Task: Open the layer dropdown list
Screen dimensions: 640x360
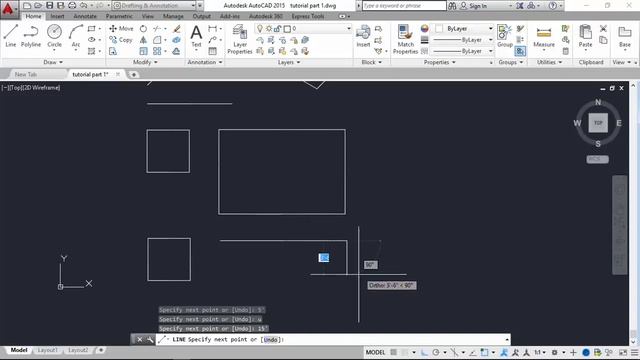Action: [349, 29]
